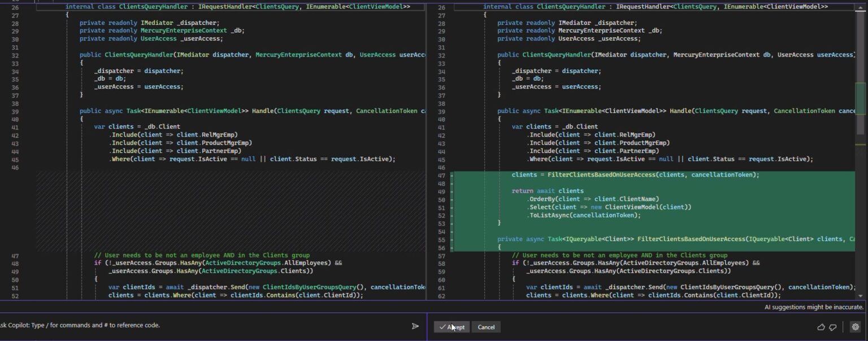Click the AI suggestions disclaimer banner
This screenshot has height=341, width=868.
(x=814, y=307)
